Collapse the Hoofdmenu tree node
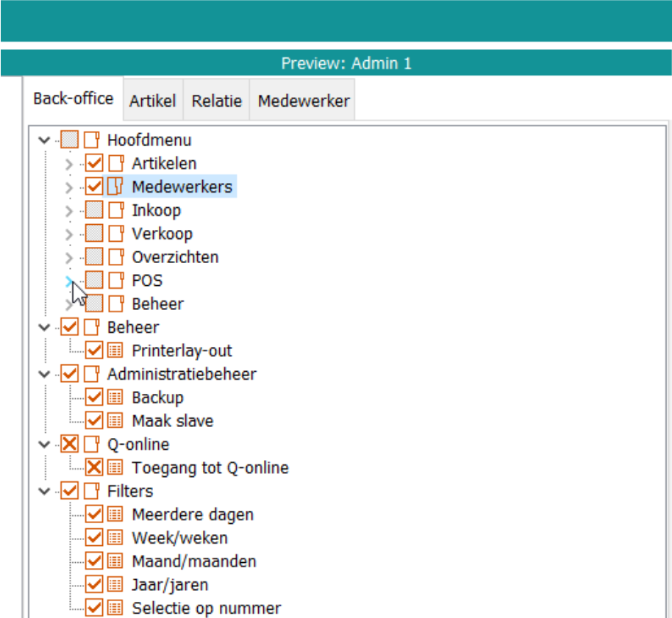 click(x=45, y=140)
